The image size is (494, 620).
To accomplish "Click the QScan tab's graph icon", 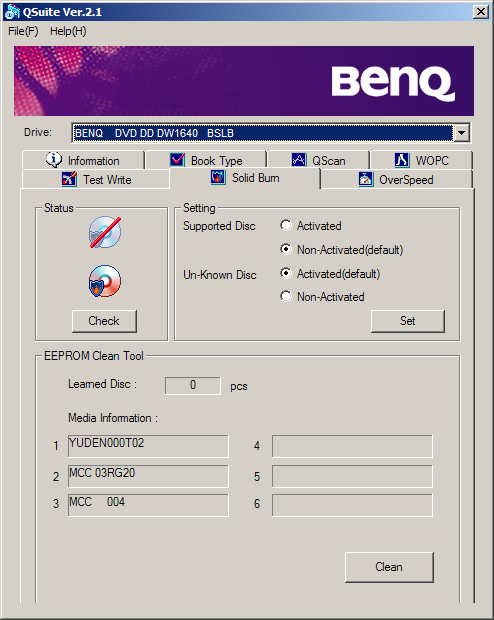I will click(x=299, y=160).
